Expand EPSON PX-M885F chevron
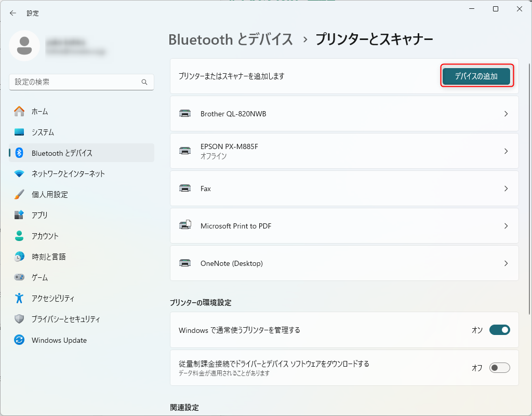532x416 pixels. [506, 151]
